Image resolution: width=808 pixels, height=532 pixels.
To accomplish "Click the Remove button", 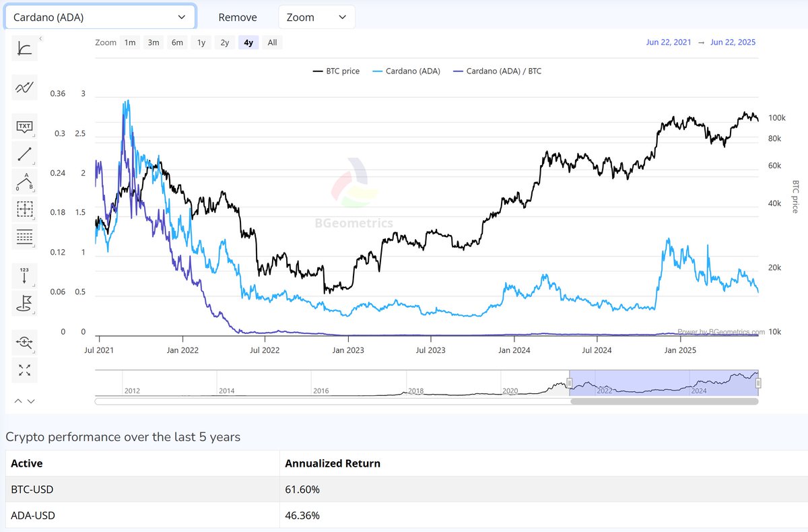I will point(238,17).
